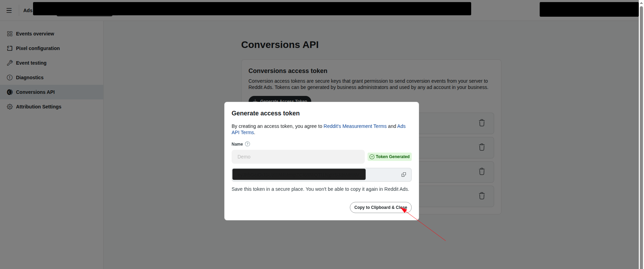
Task: Click the Generate Access Token button
Action: click(x=280, y=99)
